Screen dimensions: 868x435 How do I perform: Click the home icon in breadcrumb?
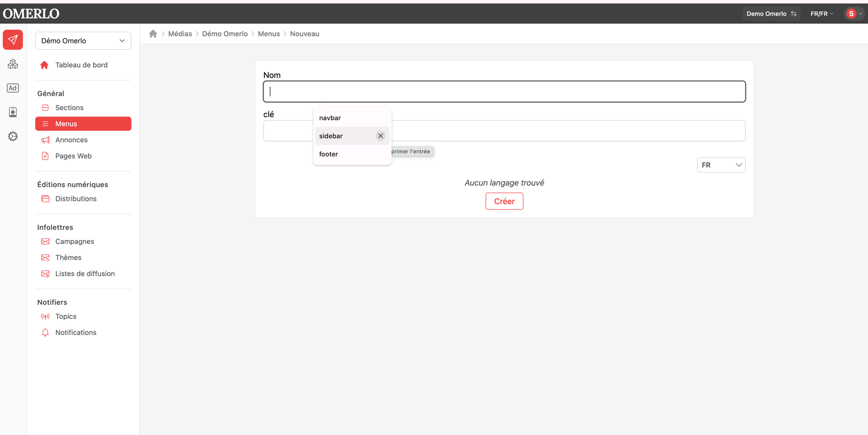tap(153, 33)
